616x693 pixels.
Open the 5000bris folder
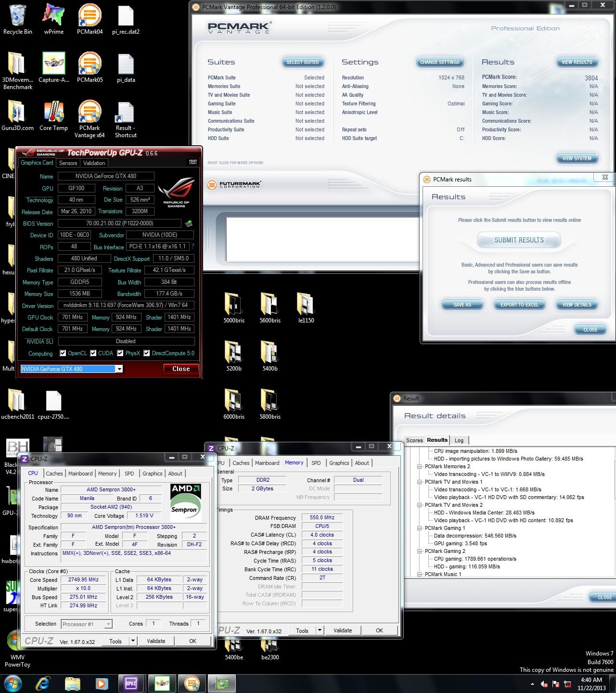(x=234, y=308)
